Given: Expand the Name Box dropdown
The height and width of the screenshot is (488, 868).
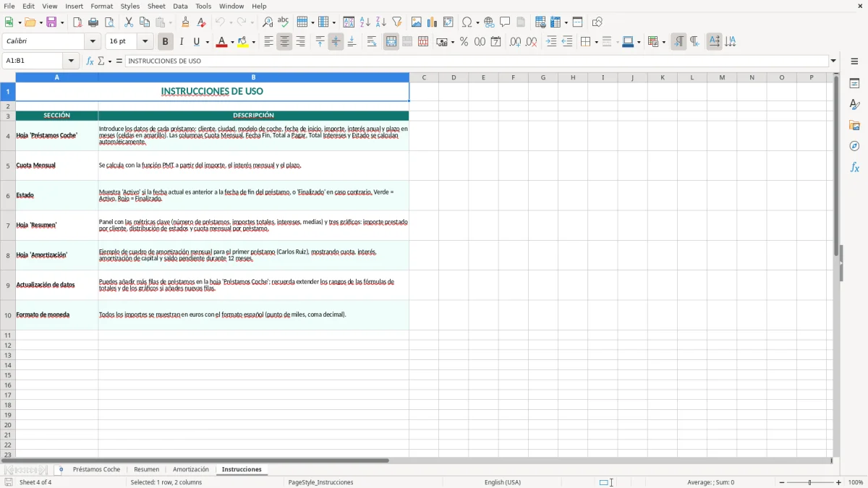Looking at the screenshot, I should pos(71,61).
